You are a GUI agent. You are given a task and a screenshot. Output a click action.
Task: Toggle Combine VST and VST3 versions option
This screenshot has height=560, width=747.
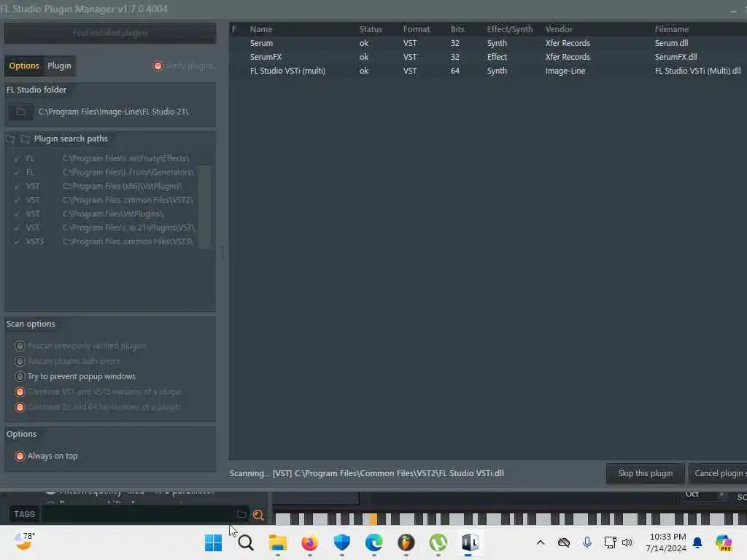coord(20,392)
